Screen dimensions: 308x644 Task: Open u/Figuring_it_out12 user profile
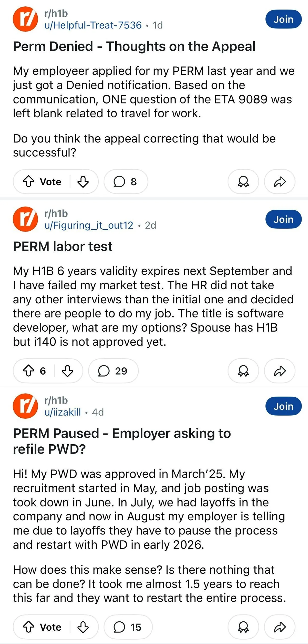(89, 225)
